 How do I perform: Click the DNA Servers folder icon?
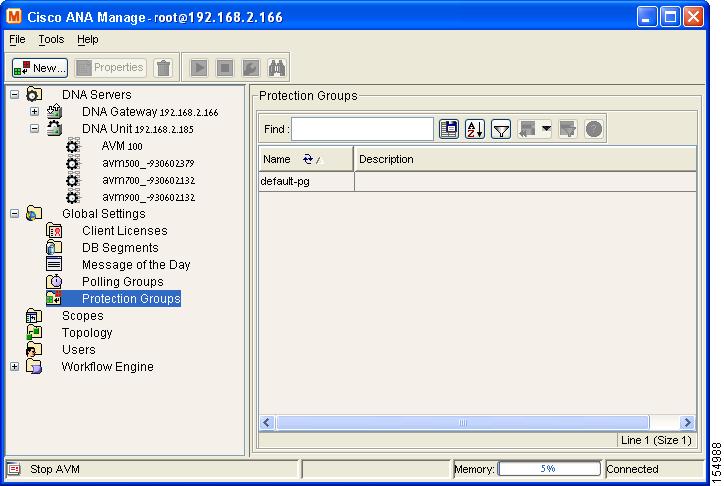pos(34,95)
